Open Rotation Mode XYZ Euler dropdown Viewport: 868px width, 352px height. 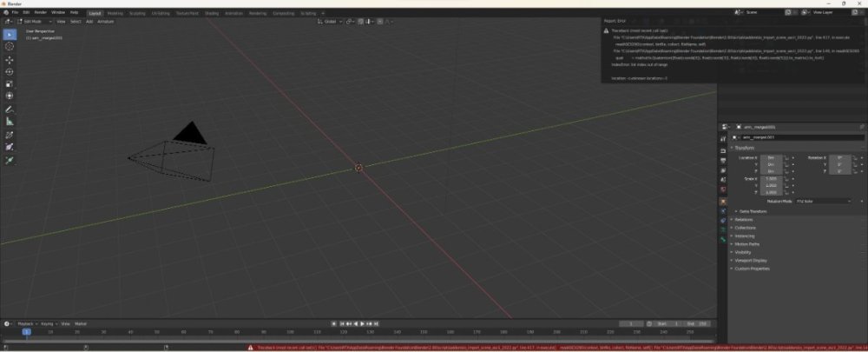click(824, 202)
